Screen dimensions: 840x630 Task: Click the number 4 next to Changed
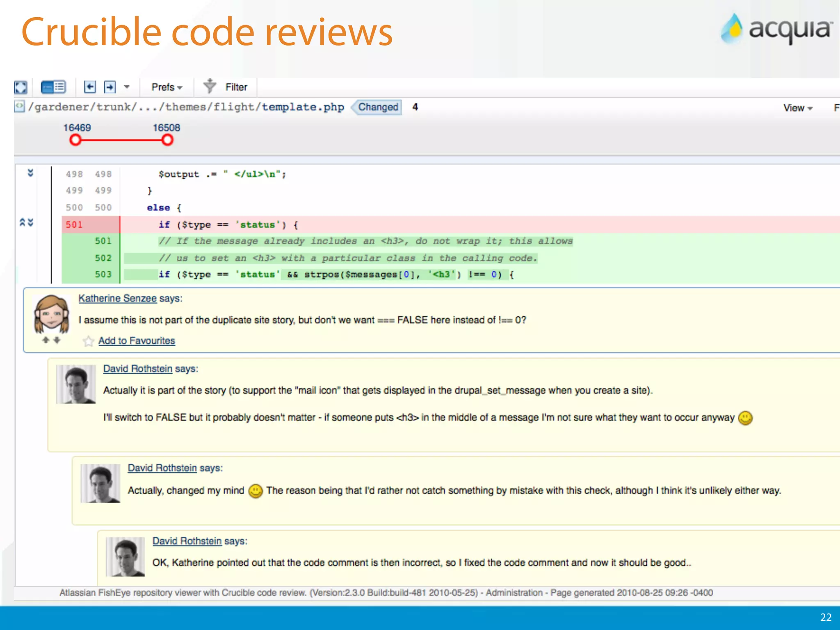coord(415,107)
